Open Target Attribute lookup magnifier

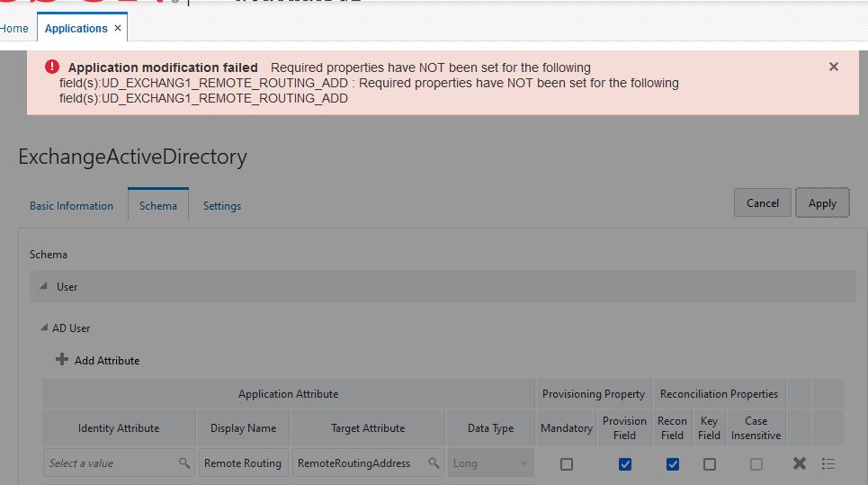tap(434, 463)
